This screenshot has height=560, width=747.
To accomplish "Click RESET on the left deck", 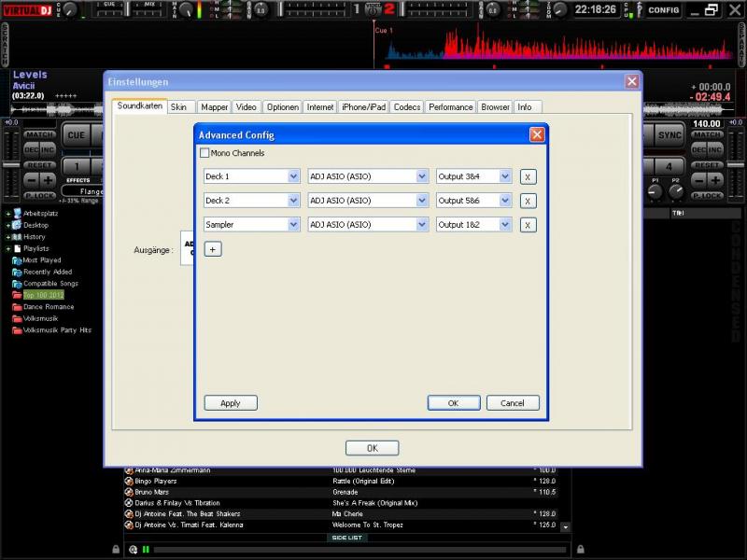I will (40, 165).
